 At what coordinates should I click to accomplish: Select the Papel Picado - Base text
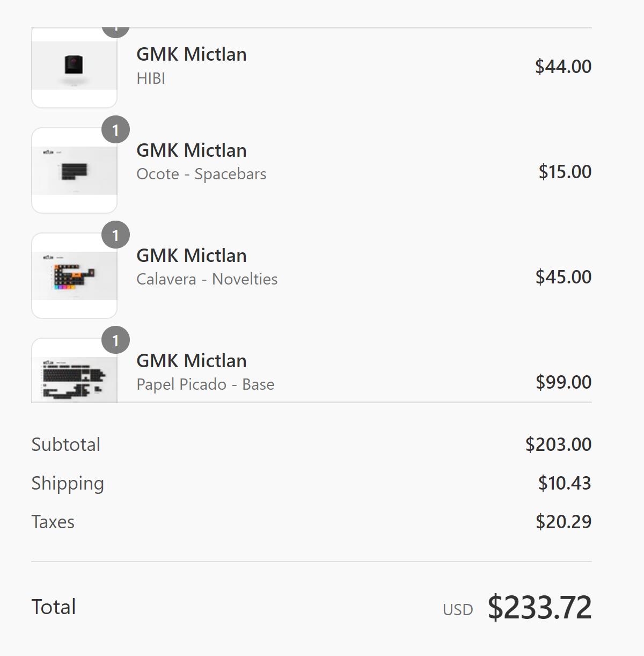pos(206,384)
